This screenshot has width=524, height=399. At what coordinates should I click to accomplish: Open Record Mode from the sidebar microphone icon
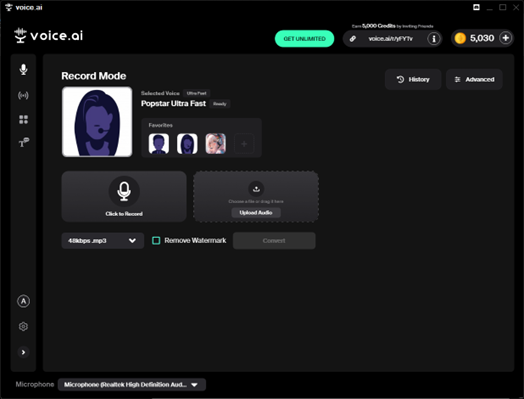pyautogui.click(x=23, y=70)
